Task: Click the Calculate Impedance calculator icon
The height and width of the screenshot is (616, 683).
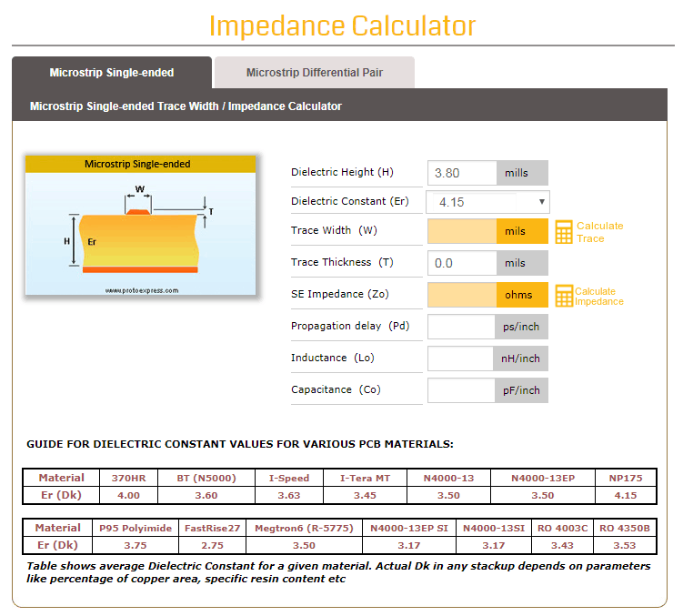Action: 564,296
